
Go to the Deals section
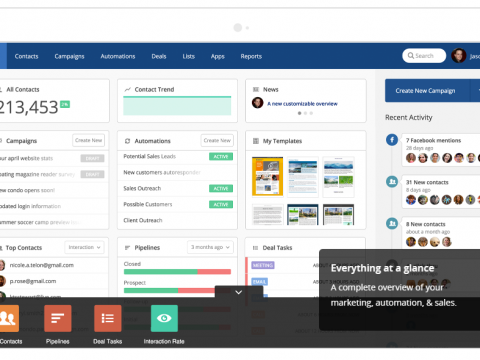point(159,56)
